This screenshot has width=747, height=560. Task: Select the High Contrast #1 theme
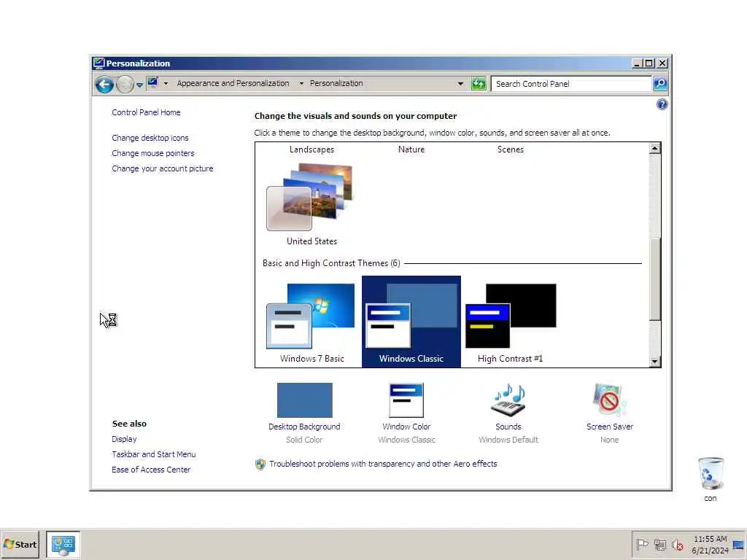coord(510,322)
